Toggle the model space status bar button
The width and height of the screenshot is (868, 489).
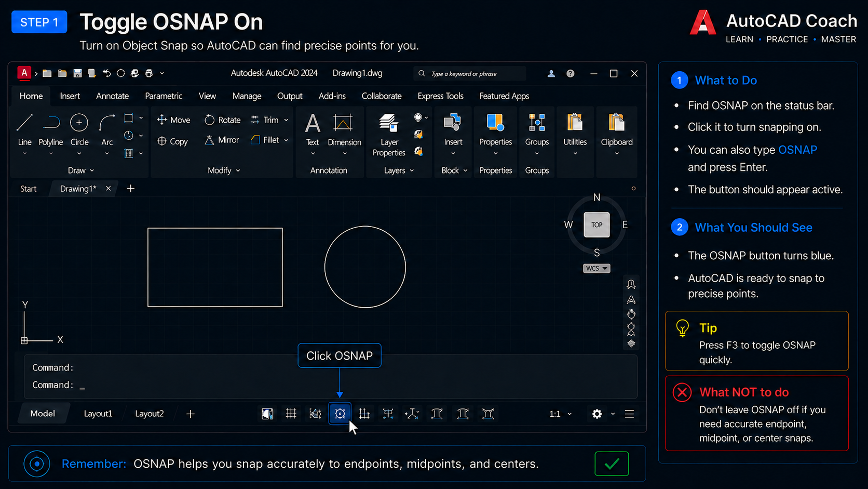coord(267,414)
